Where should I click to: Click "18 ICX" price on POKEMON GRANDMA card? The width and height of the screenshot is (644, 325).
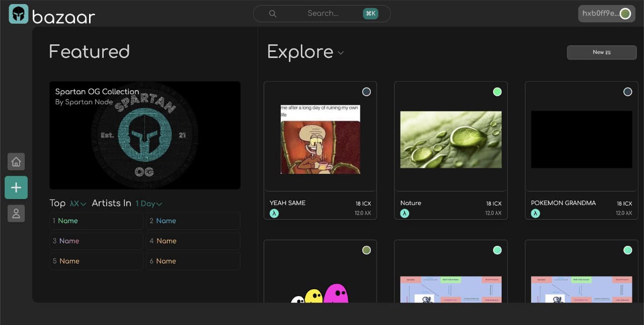[624, 204]
